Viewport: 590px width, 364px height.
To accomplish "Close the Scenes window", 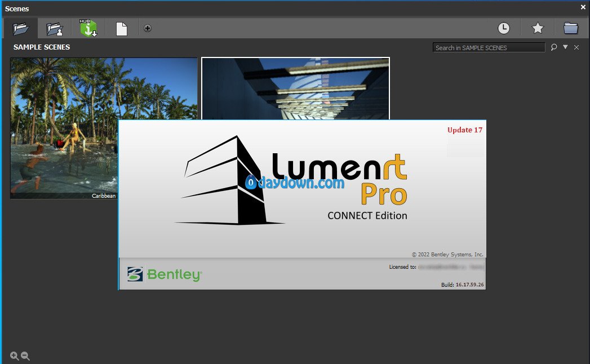I will 583,7.
